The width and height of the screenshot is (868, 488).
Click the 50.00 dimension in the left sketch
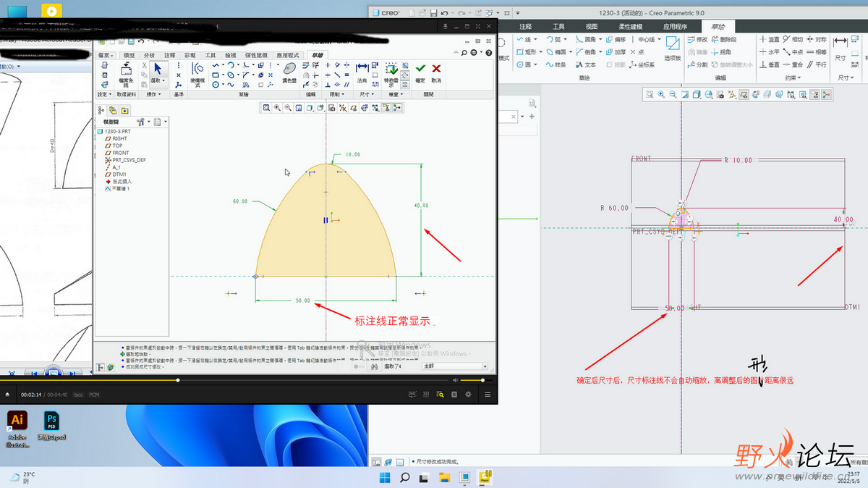coord(303,300)
